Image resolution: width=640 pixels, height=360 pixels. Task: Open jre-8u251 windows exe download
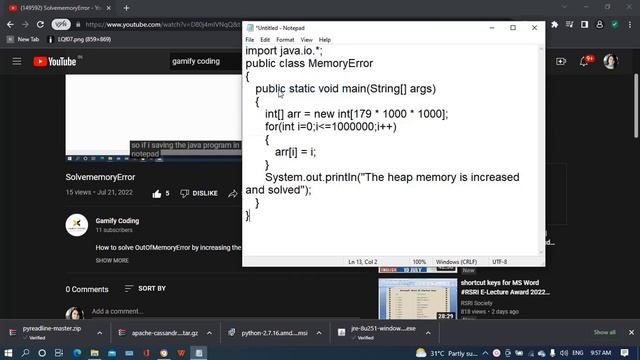[378, 333]
